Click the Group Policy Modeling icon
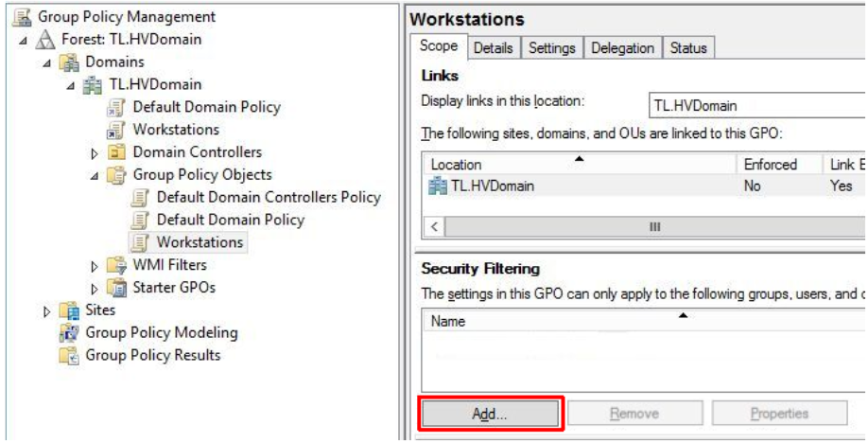The image size is (868, 443). 69,333
